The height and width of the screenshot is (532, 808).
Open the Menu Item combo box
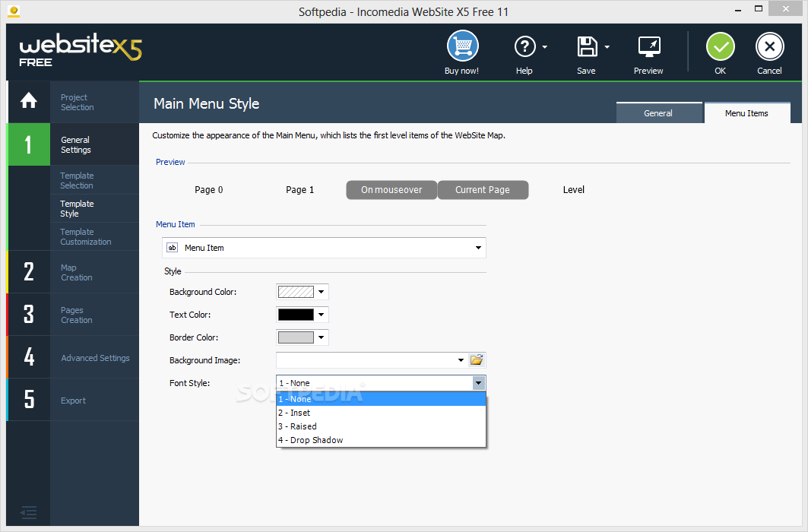pos(324,248)
